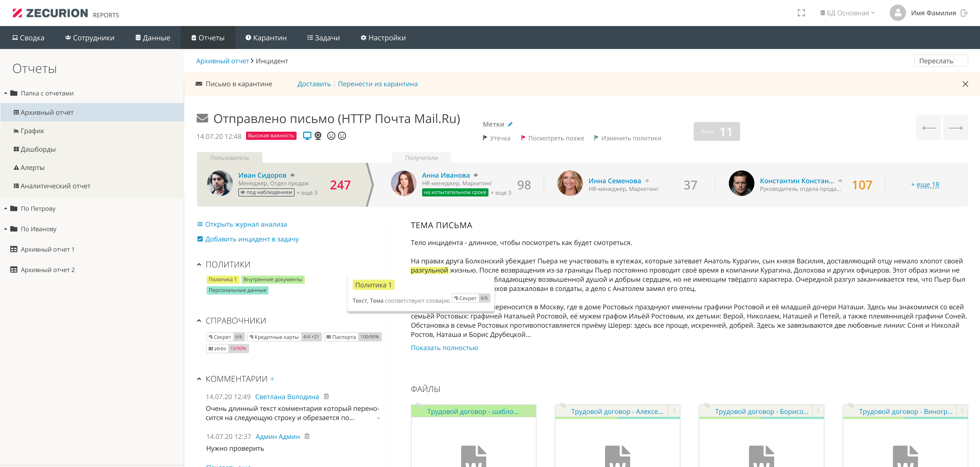Click the webcam icon near Высокая важность

[318, 136]
